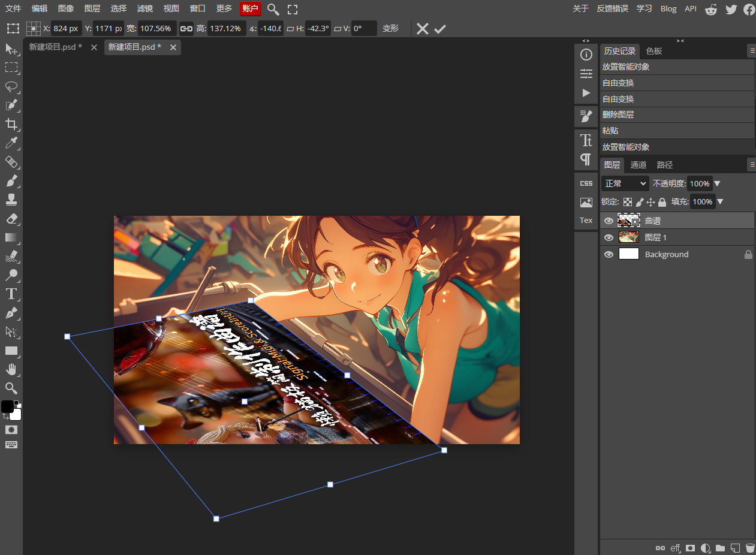Screen dimensions: 756x555
Task: Select the Pen tool
Action: click(x=11, y=313)
